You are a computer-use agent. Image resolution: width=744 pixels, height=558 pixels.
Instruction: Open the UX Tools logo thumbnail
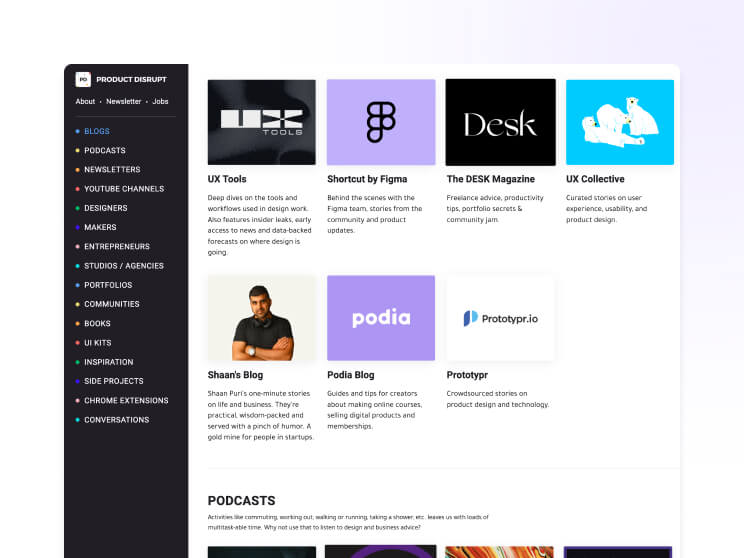tap(261, 122)
